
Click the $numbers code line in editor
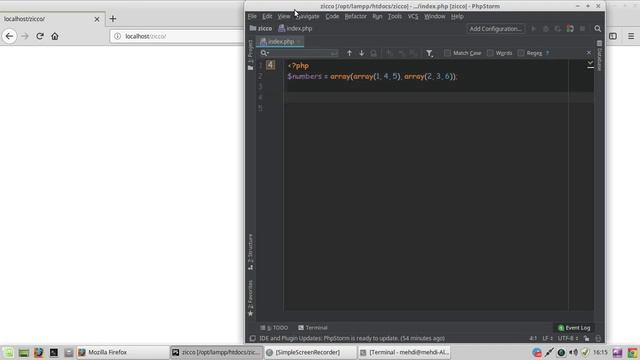[x=372, y=76]
